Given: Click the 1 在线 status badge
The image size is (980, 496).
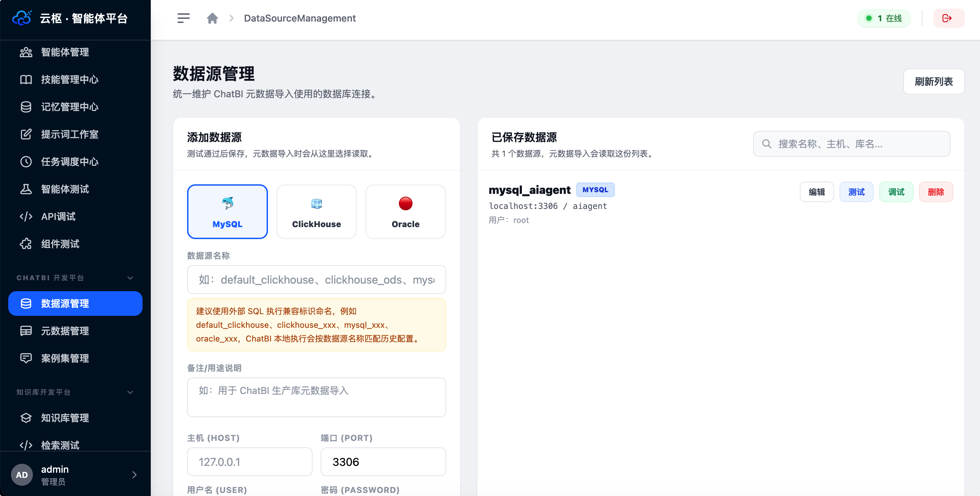Looking at the screenshot, I should [x=883, y=18].
